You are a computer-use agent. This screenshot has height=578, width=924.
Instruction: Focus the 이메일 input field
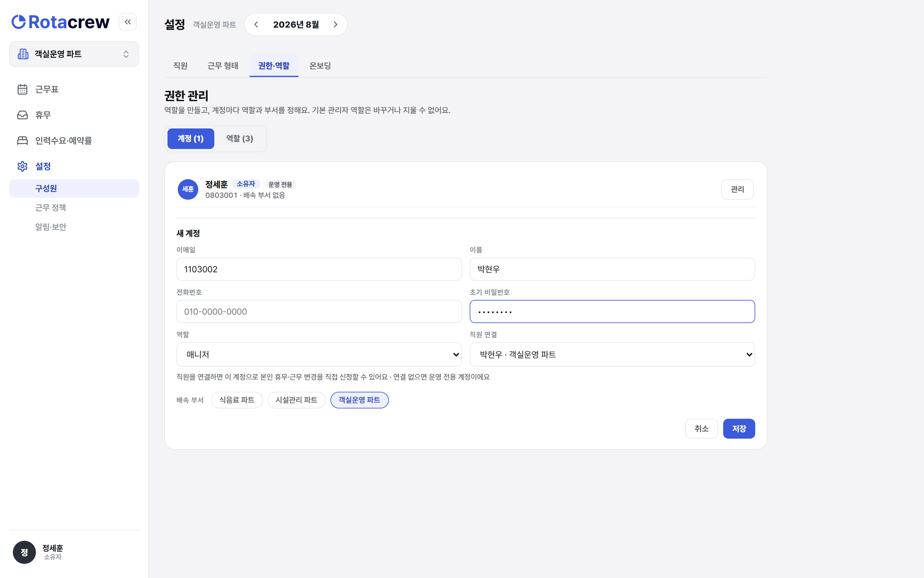point(319,269)
